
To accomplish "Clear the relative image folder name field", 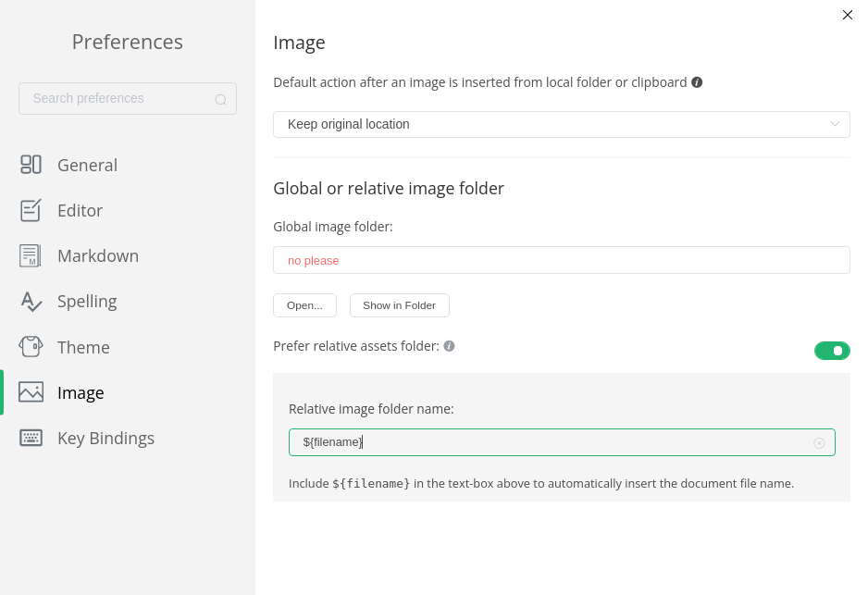I will (819, 443).
